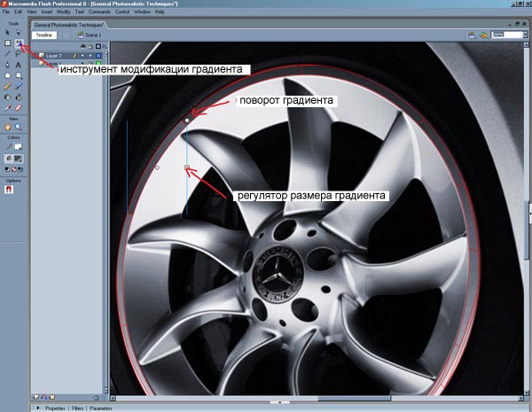The image size is (532, 412).
Task: Click the horizontal scrollbar left arrow
Action: (x=113, y=398)
